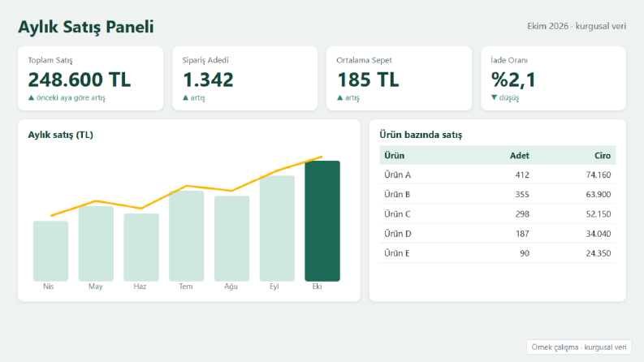Click the Adet column header
Viewport: 644px width, 362px height.
(x=520, y=156)
